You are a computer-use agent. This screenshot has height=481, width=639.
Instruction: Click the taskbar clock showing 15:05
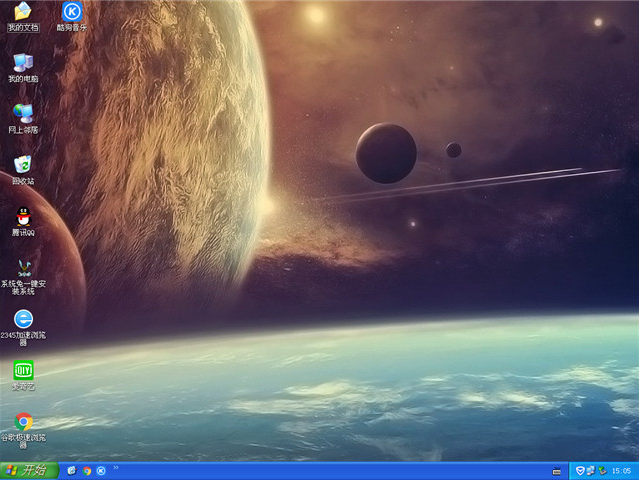[x=622, y=471]
